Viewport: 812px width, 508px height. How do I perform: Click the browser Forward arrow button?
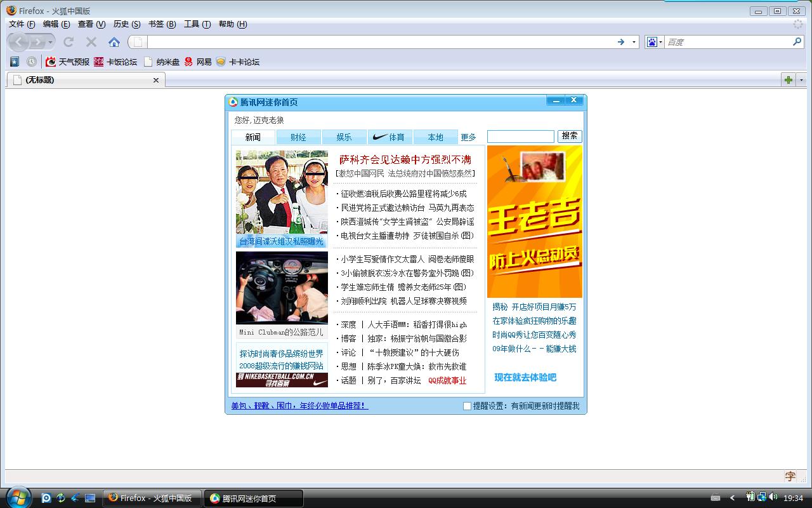[39, 42]
